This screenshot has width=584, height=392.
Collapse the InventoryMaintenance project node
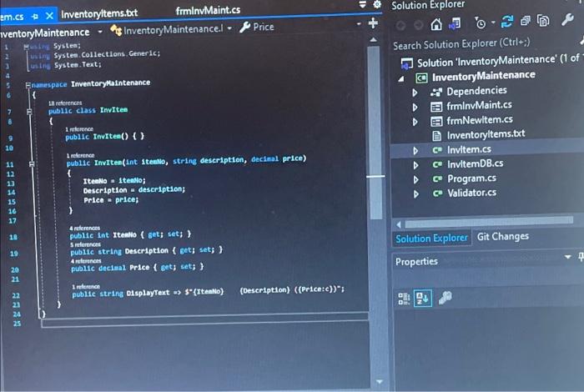pos(401,79)
